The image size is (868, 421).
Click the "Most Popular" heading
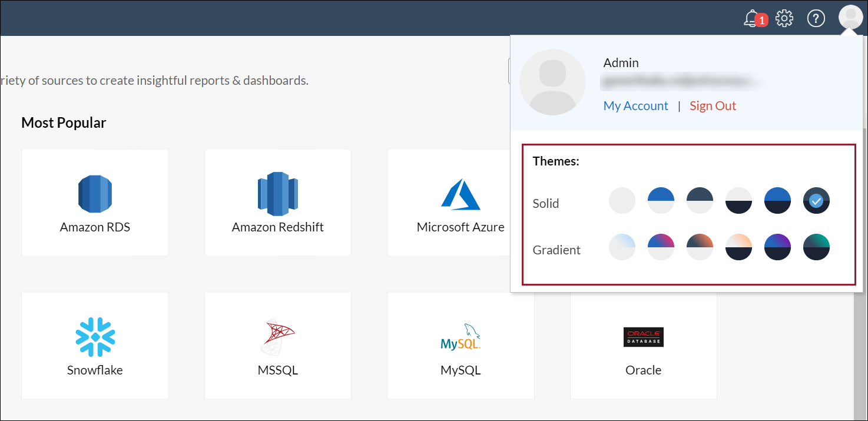pos(64,122)
